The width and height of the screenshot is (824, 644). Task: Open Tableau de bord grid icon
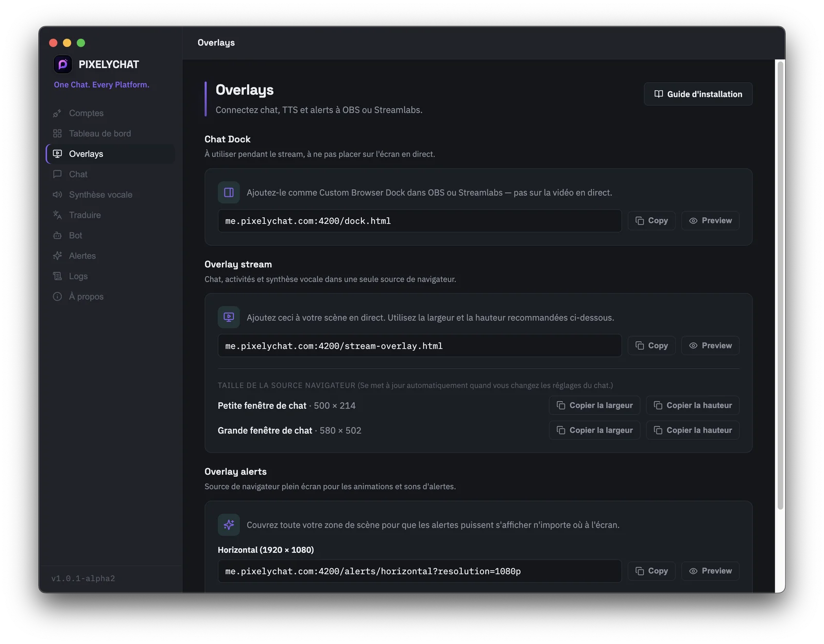click(x=57, y=133)
